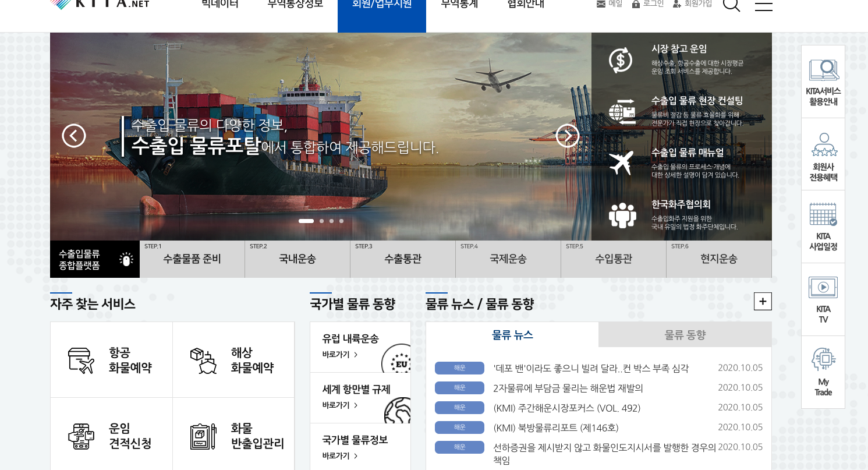The image size is (868, 470).
Task: Click the 국가별 물류 동향 heading
Action: 352,303
